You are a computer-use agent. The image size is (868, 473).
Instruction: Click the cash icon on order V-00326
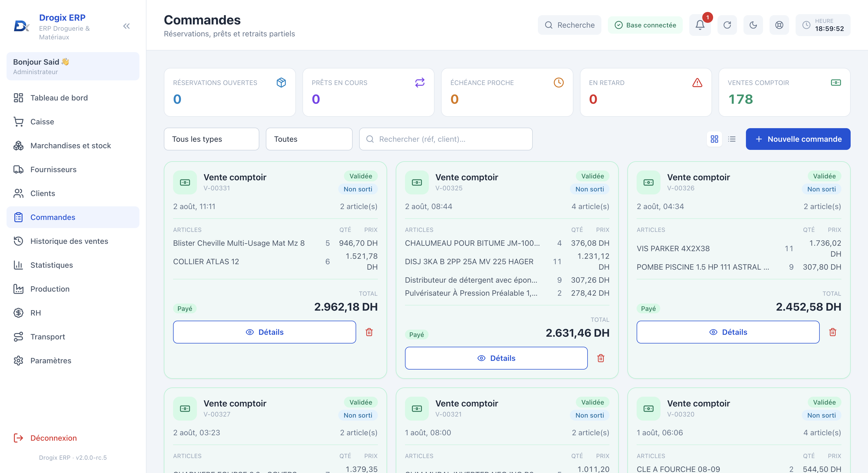[648, 182]
